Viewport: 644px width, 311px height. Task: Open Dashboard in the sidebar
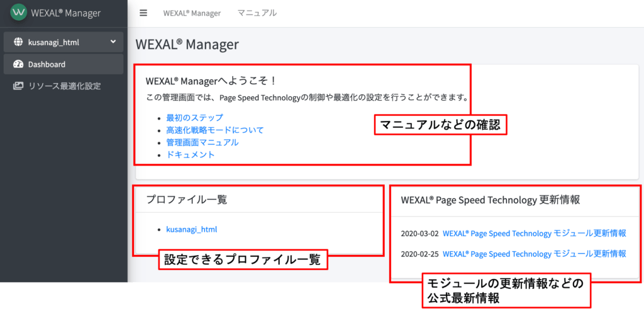click(x=64, y=64)
